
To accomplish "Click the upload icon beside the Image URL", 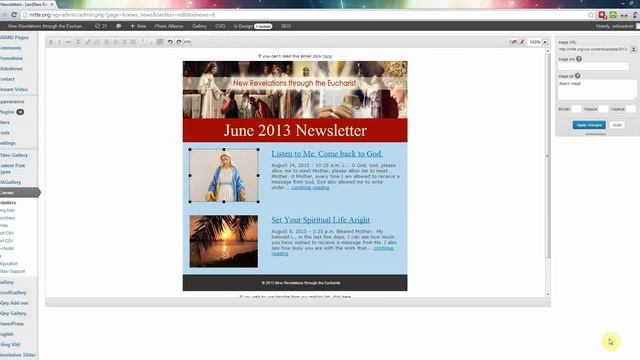I will 633,49.
